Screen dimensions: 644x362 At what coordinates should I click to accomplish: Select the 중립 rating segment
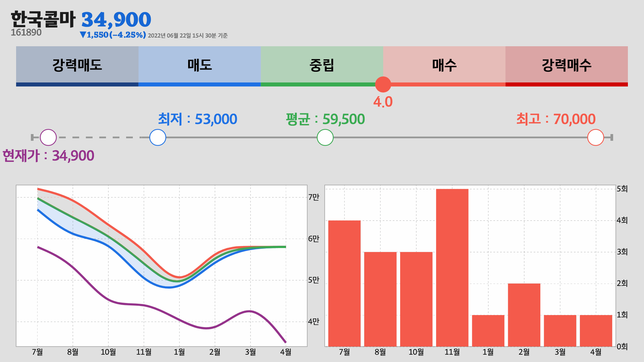pos(322,66)
